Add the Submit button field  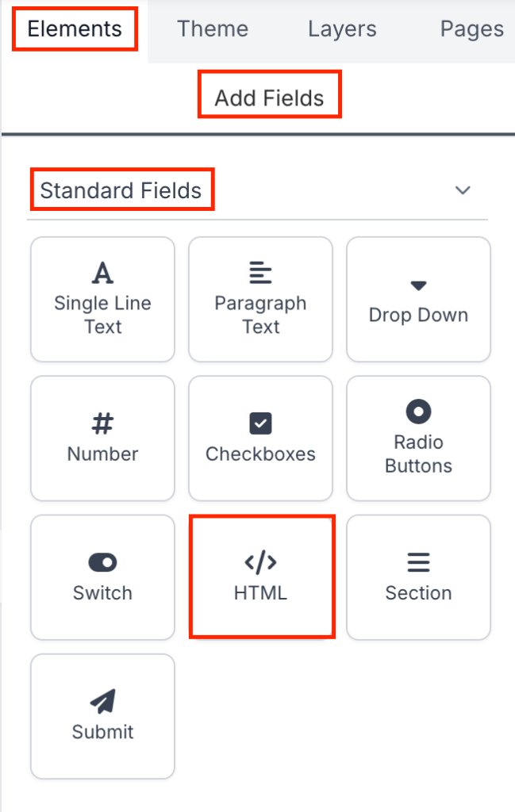click(x=102, y=716)
